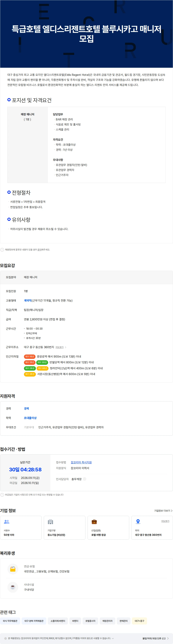Viewport: 173px width, 644px height.
Task: Select the 외식 직무채용관 tag
Action: [10, 621]
